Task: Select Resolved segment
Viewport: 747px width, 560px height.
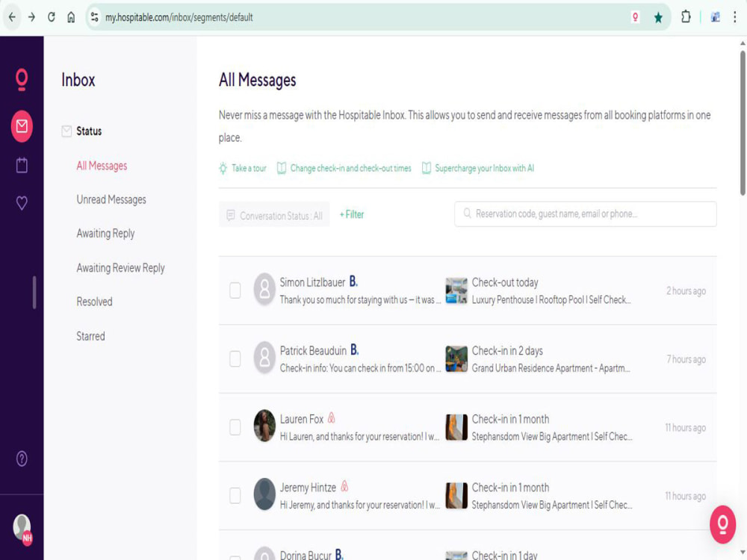Action: [94, 302]
